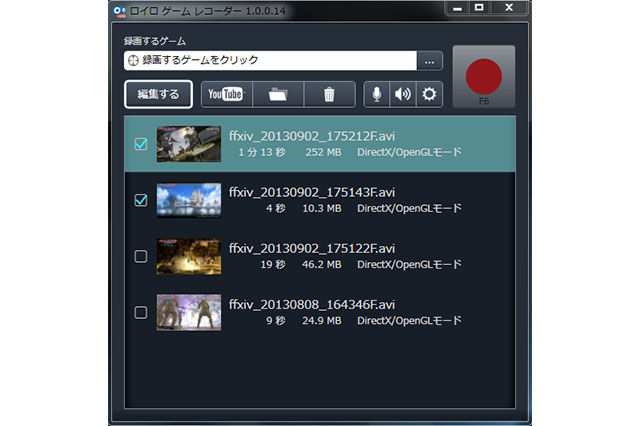
Task: Open thumbnail of ffxiv_20130902_175212F.avi
Action: pyautogui.click(x=189, y=144)
